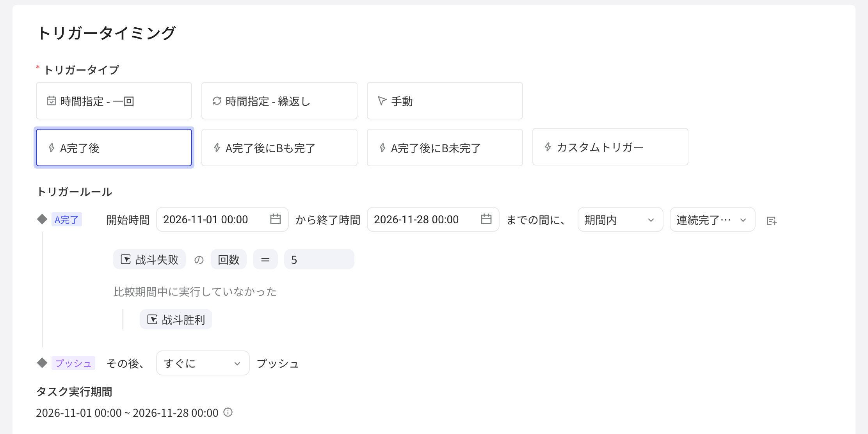The image size is (868, 434).
Task: Click the 战斗失败 event chip
Action: tap(149, 259)
